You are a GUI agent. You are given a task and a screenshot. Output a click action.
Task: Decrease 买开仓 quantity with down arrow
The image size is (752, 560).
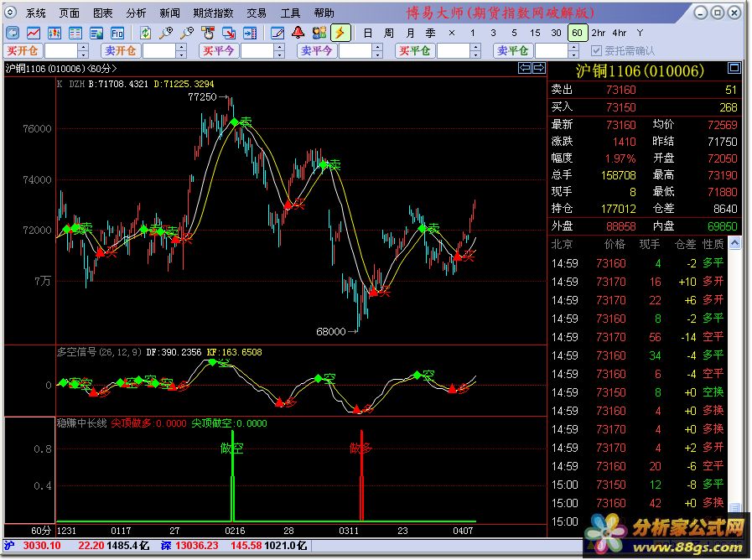[x=84, y=54]
